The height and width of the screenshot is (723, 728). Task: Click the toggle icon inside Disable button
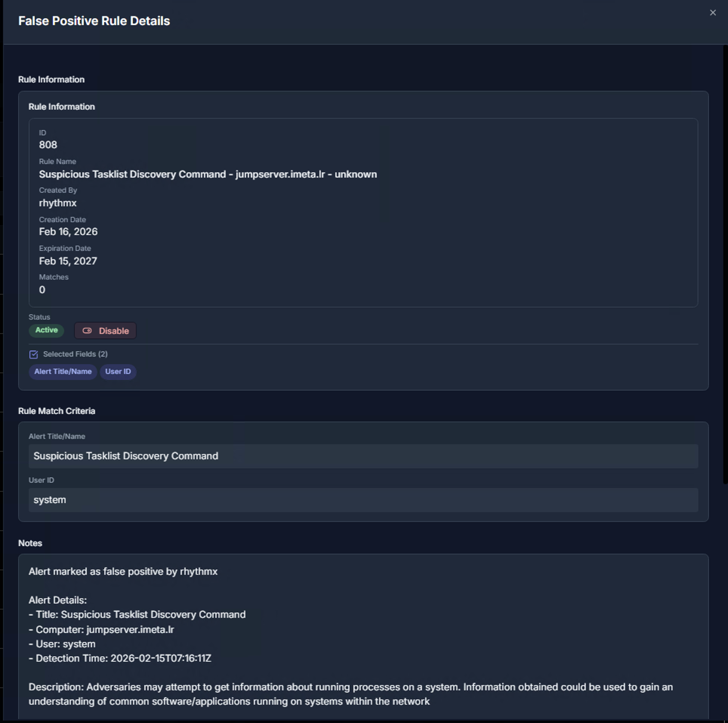pos(88,331)
